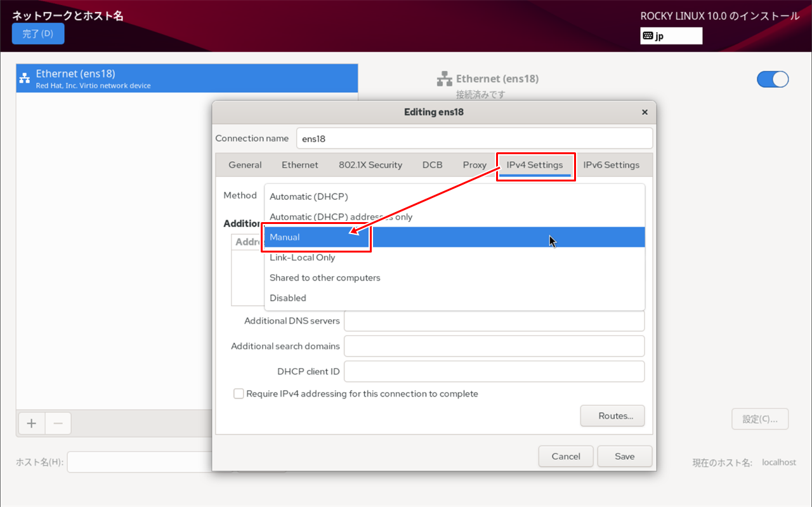
Task: Open the 802.1X Security tab
Action: click(x=370, y=165)
